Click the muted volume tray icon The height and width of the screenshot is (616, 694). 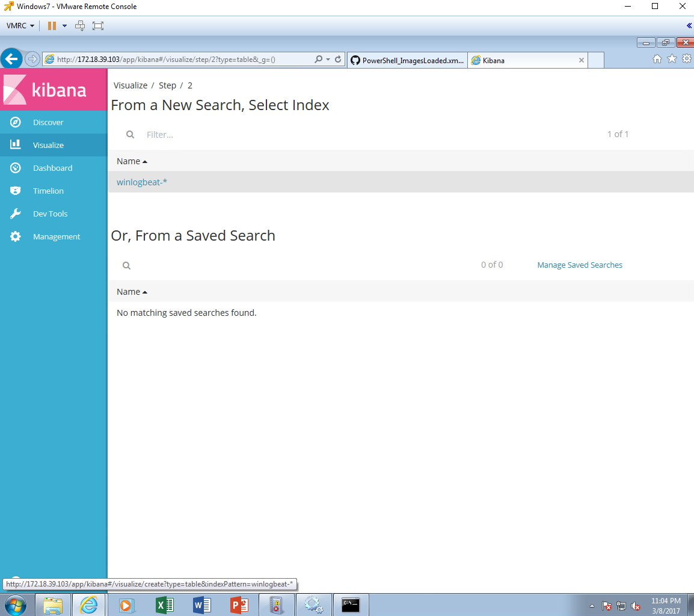pyautogui.click(x=636, y=606)
